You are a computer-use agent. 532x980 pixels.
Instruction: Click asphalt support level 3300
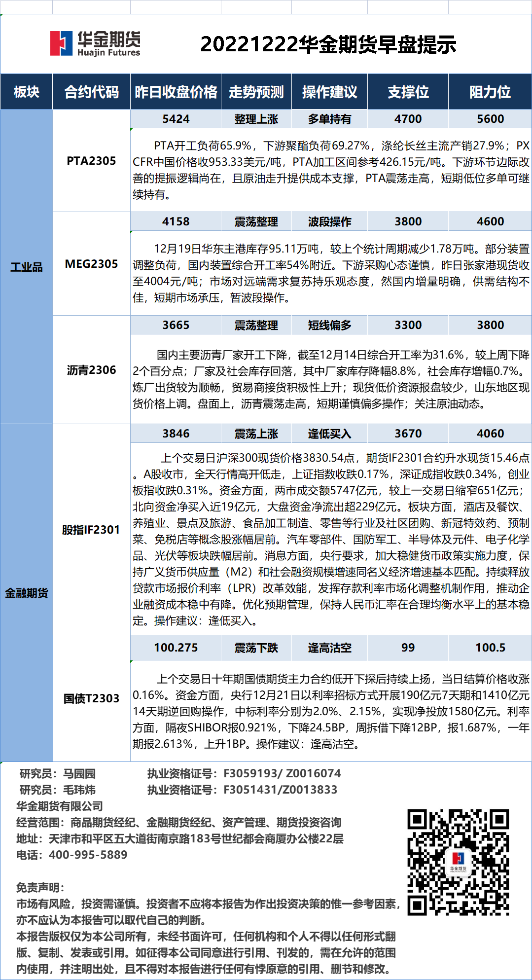click(x=408, y=325)
